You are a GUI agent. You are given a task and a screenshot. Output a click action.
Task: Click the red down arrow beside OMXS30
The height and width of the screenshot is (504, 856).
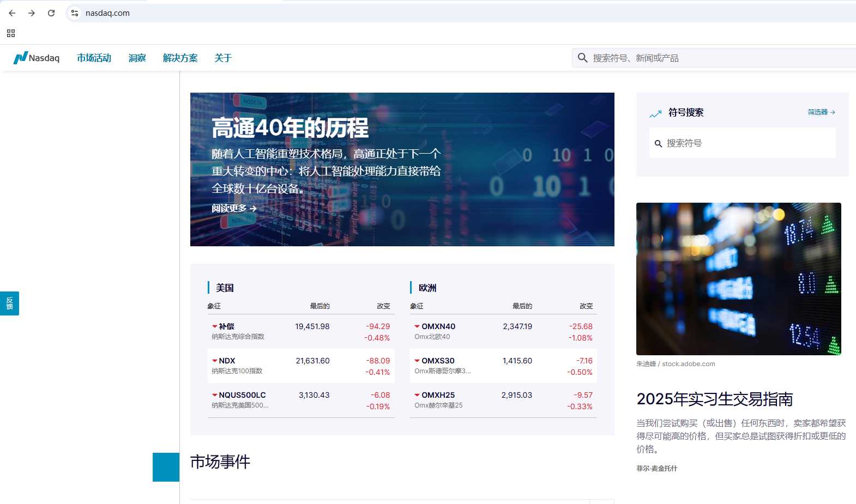(417, 361)
